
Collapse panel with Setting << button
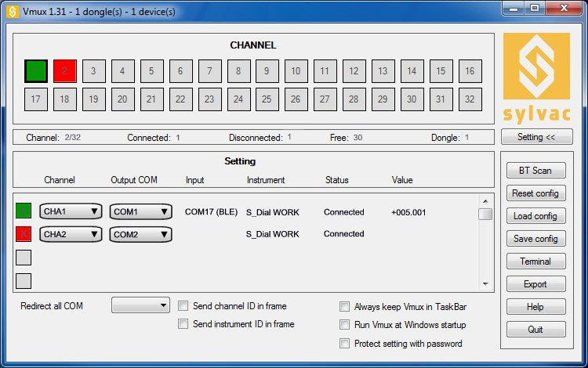coord(536,137)
